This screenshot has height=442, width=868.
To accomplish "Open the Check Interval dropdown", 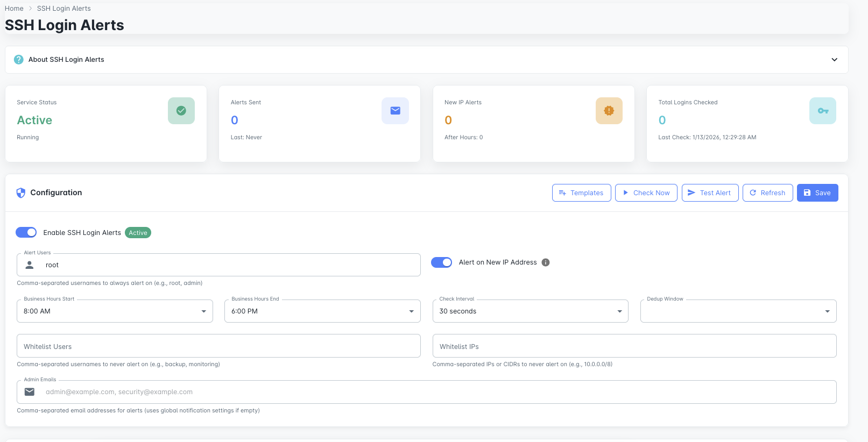I will [531, 311].
